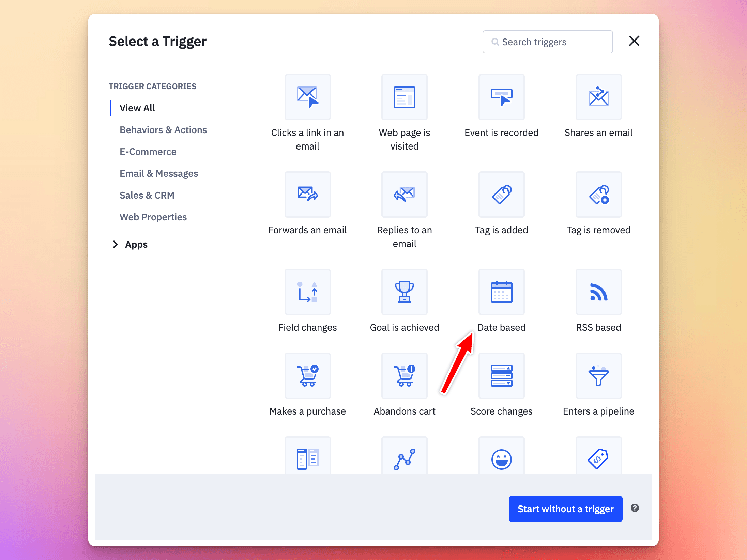Click the 'Event is recorded' label text
The height and width of the screenshot is (560, 747).
[x=501, y=133]
